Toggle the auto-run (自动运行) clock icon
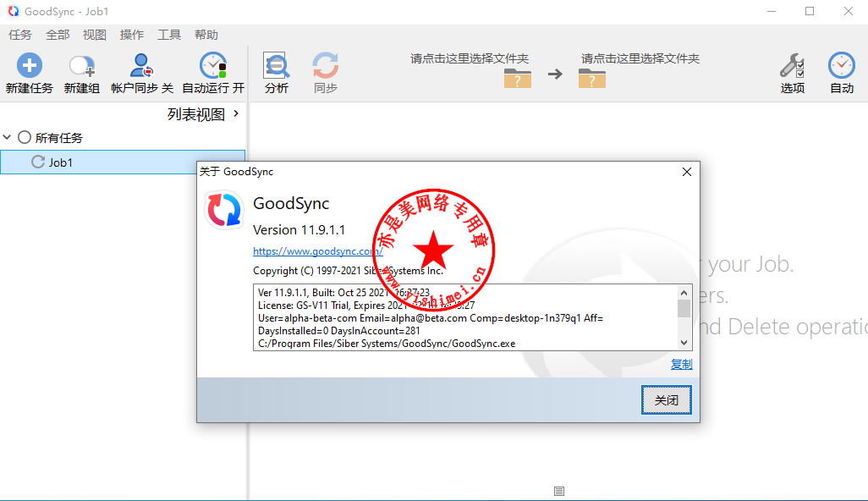The width and height of the screenshot is (868, 501). tap(213, 65)
